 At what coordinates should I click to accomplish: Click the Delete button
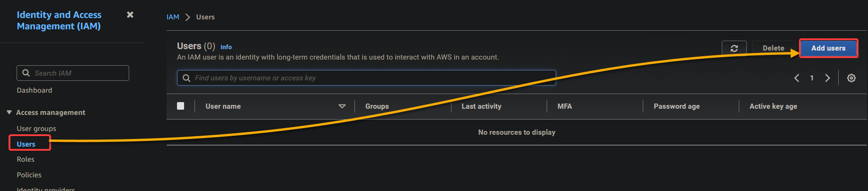[773, 48]
